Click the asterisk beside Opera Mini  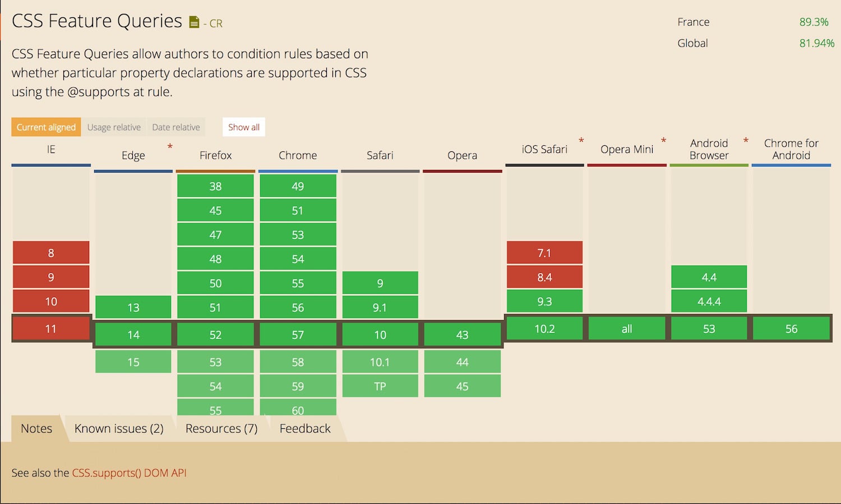(664, 140)
